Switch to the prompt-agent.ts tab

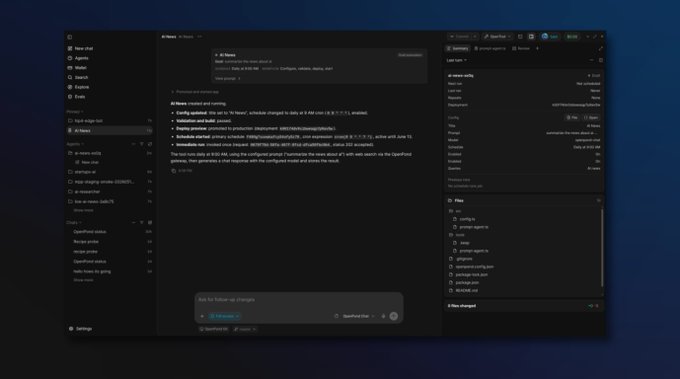490,49
